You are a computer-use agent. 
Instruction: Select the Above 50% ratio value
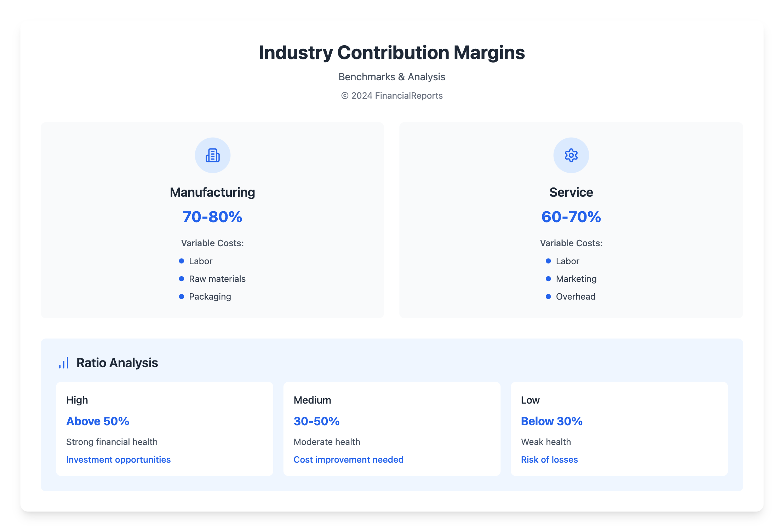(x=98, y=421)
